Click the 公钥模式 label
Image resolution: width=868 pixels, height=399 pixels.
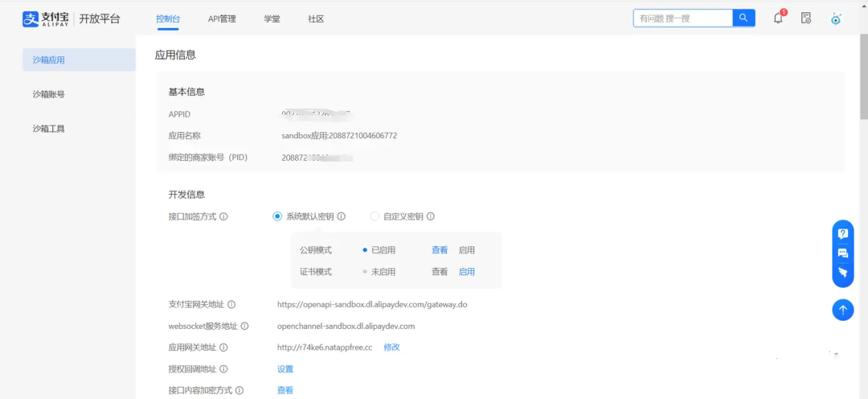tap(316, 250)
